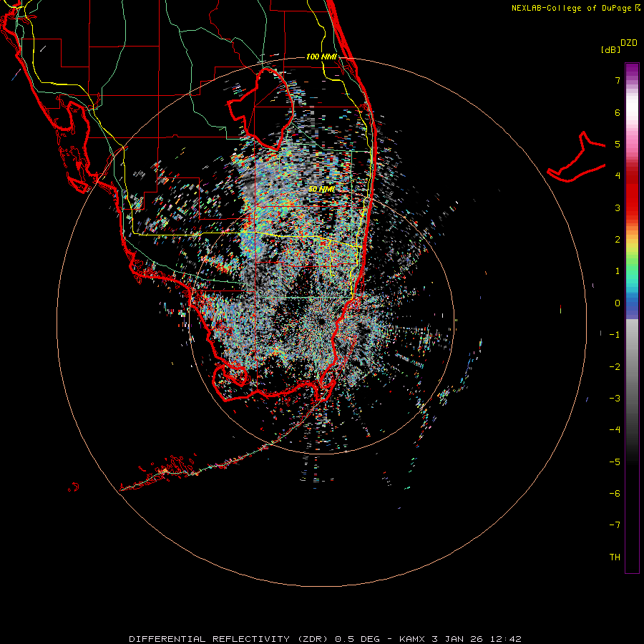
Task: Click the ZDR color scale bar
Action: [x=632, y=318]
